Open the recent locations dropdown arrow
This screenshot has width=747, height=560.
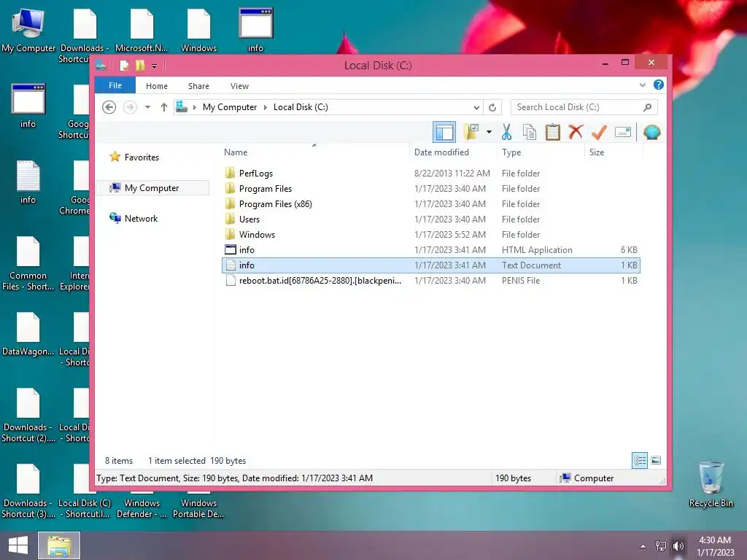[147, 107]
